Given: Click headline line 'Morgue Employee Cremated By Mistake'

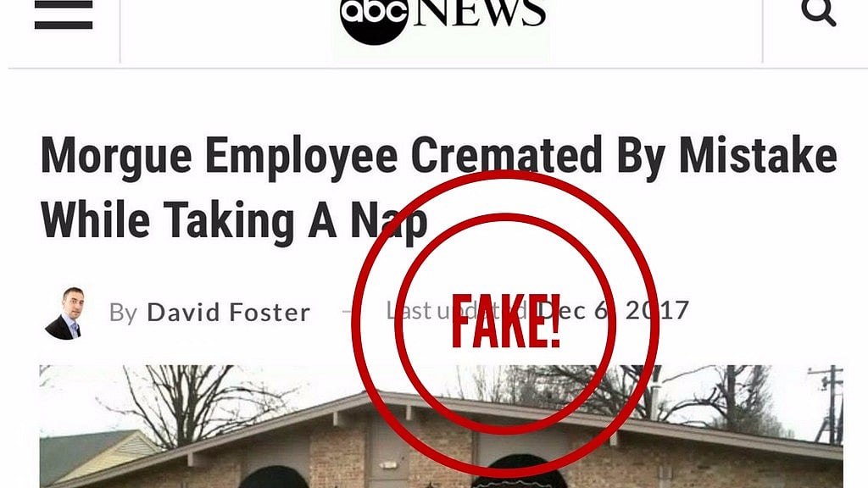Looking at the screenshot, I should pos(438,156).
